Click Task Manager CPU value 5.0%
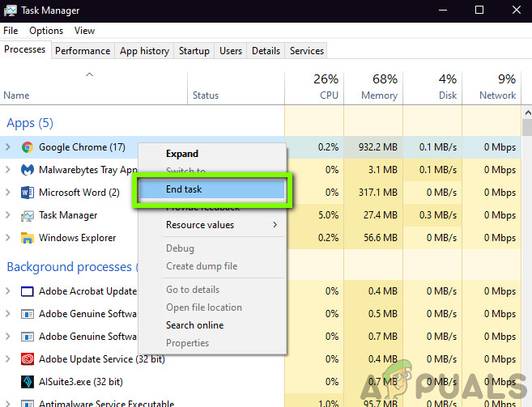 pos(329,215)
